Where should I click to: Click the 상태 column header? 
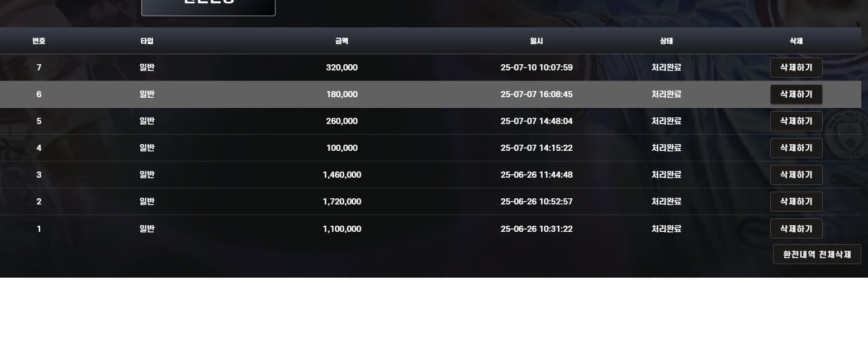(x=666, y=41)
